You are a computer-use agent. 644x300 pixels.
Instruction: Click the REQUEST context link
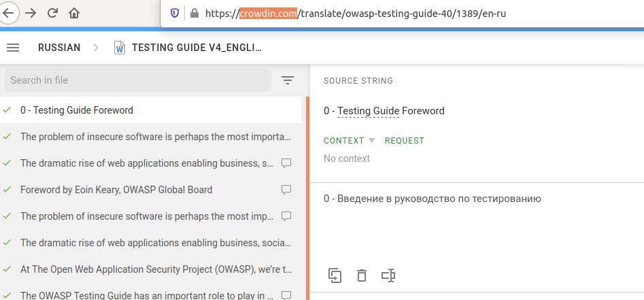pyautogui.click(x=405, y=141)
